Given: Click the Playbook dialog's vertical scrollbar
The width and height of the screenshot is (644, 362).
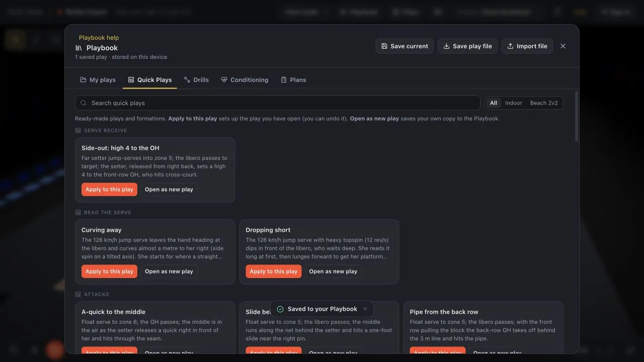Looking at the screenshot, I should coord(577,117).
